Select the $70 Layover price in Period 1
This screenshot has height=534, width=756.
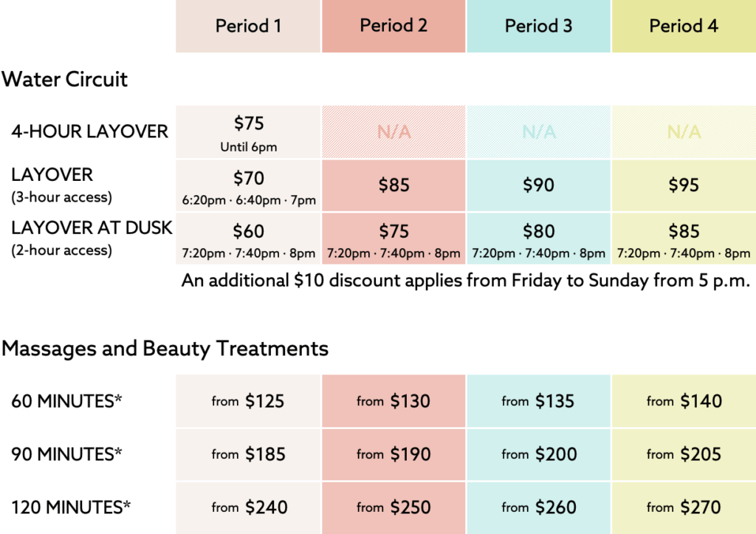coord(248,179)
